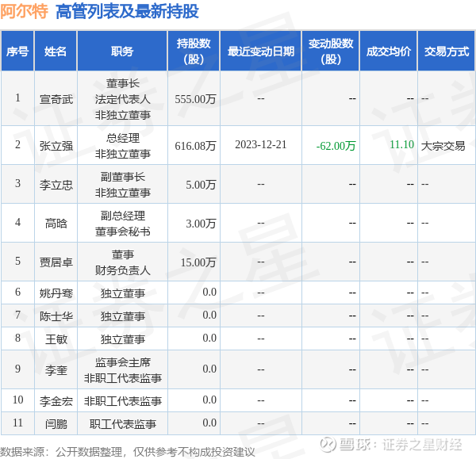The height and width of the screenshot is (459, 476).
Task: Click the 最近变动日期 column header
Action: [261, 51]
